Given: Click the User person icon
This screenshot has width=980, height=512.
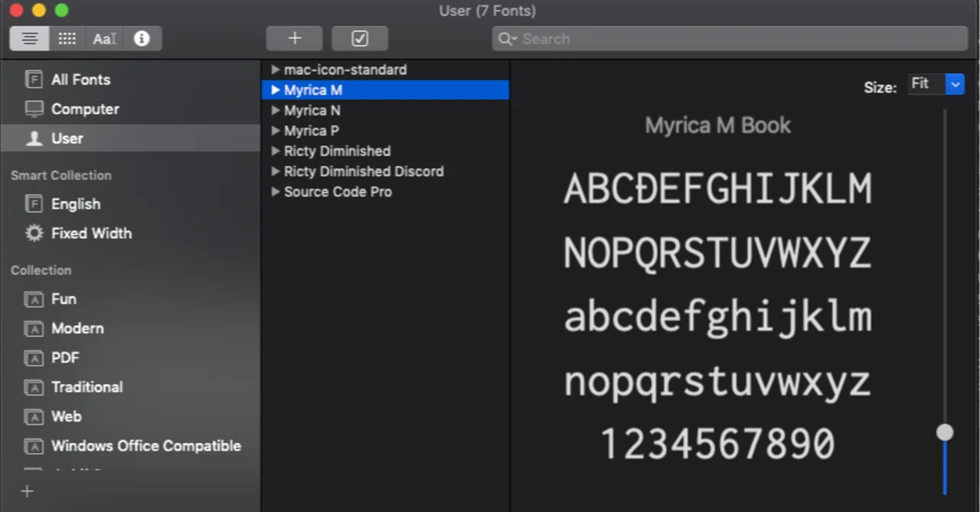Looking at the screenshot, I should (x=34, y=139).
